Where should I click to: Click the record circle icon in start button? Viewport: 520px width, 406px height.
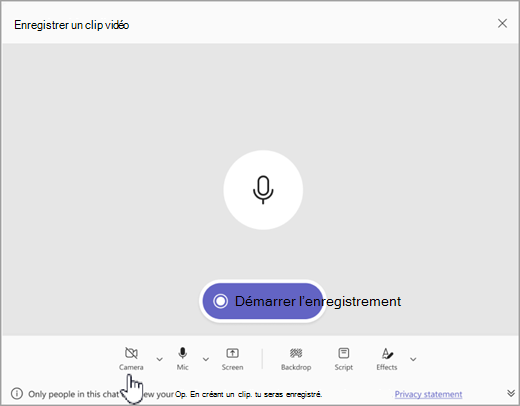coord(220,301)
